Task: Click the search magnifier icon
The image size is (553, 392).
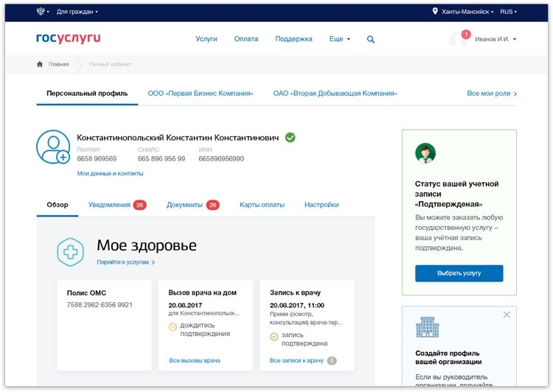Action: [x=371, y=40]
